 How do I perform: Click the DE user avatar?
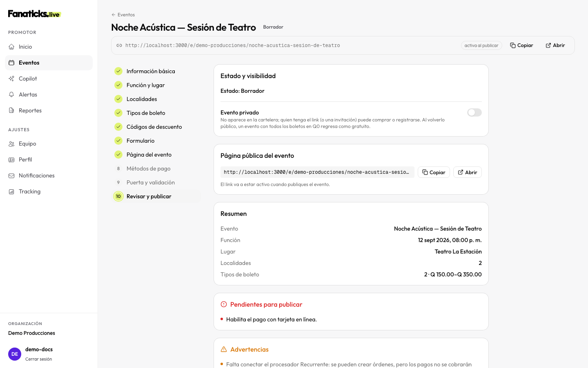[15, 354]
